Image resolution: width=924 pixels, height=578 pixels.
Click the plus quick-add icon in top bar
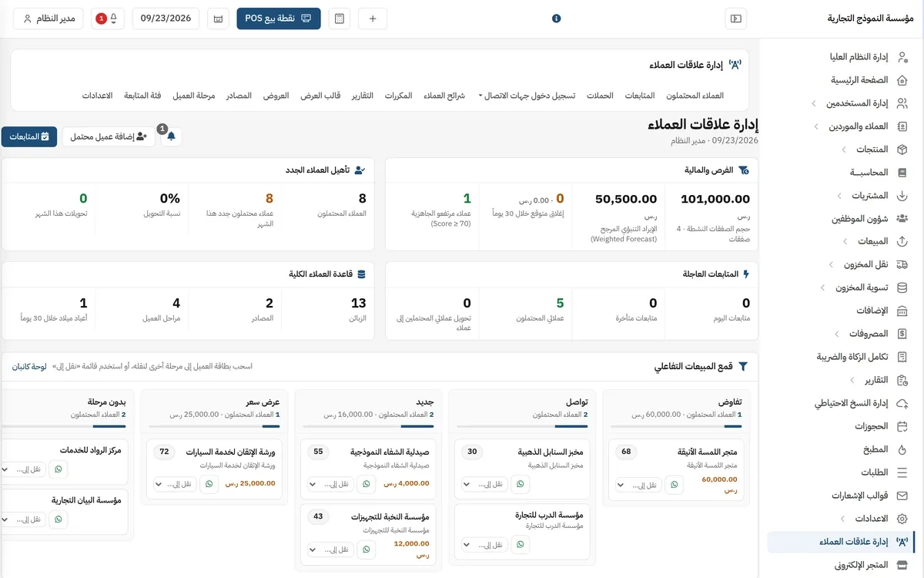[x=373, y=18]
